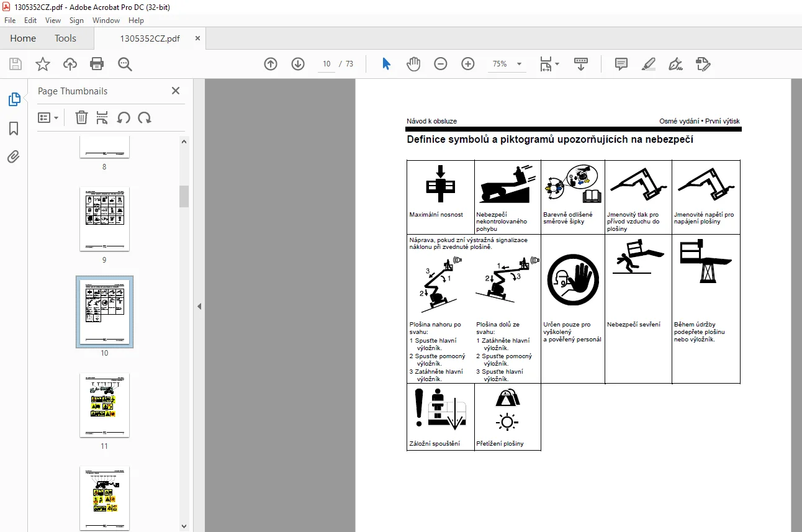Add a star bookmark to the file
This screenshot has height=532, width=802.
[x=42, y=64]
